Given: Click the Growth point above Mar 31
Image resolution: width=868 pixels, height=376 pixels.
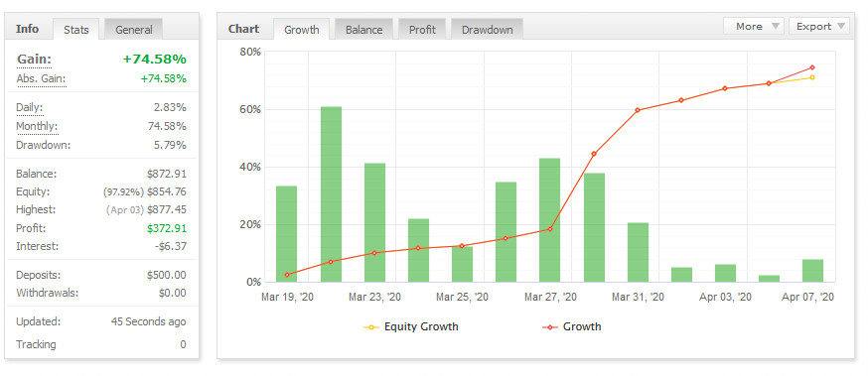Looking at the screenshot, I should pyautogui.click(x=638, y=110).
